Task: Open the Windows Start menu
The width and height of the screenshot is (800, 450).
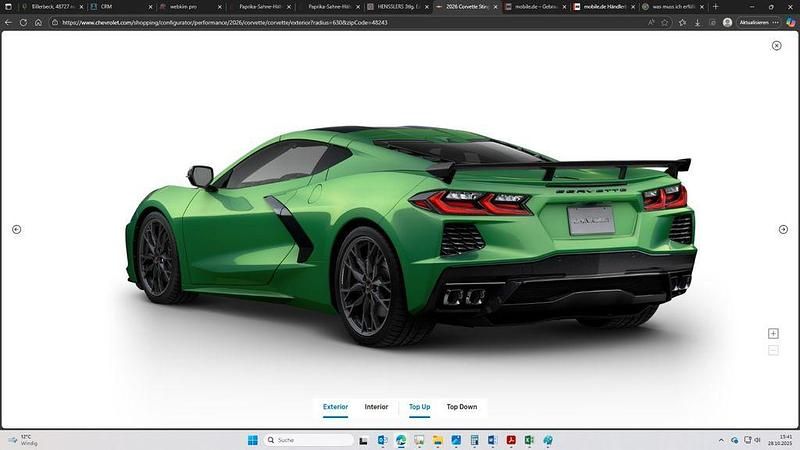Action: point(252,440)
